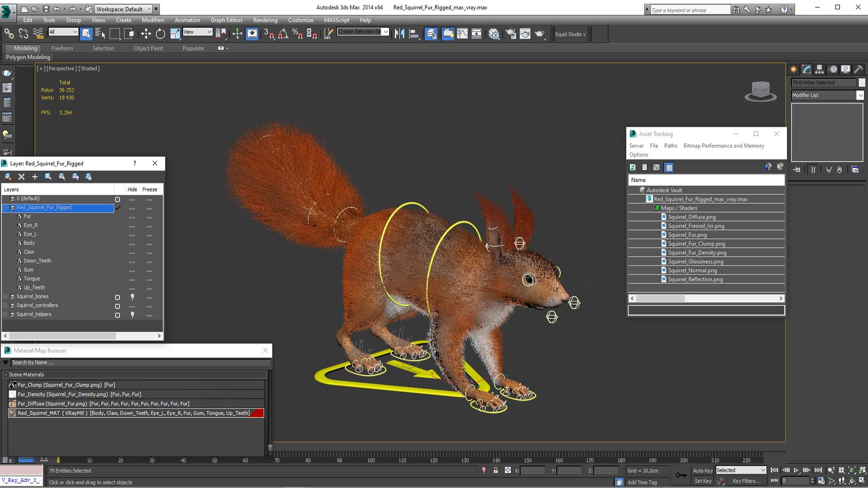868x488 pixels.
Task: Toggle the Manage Layers toolbar button
Action: tap(431, 33)
